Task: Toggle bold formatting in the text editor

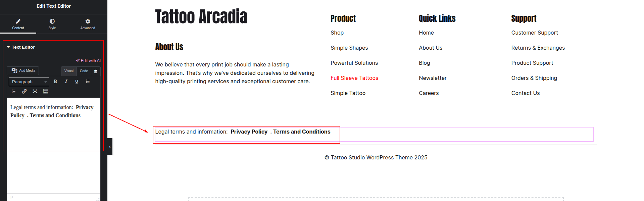Action: point(55,82)
